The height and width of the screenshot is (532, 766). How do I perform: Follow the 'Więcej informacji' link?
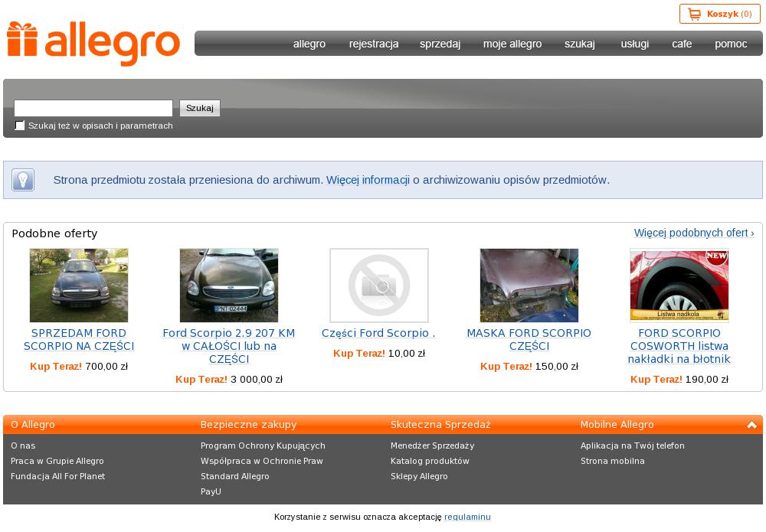tap(368, 180)
